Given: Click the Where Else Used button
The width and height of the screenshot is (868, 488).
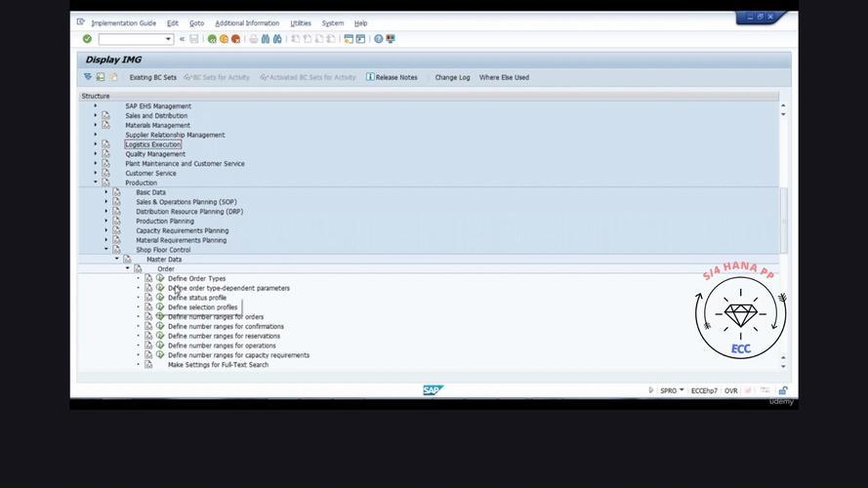Looking at the screenshot, I should click(505, 77).
